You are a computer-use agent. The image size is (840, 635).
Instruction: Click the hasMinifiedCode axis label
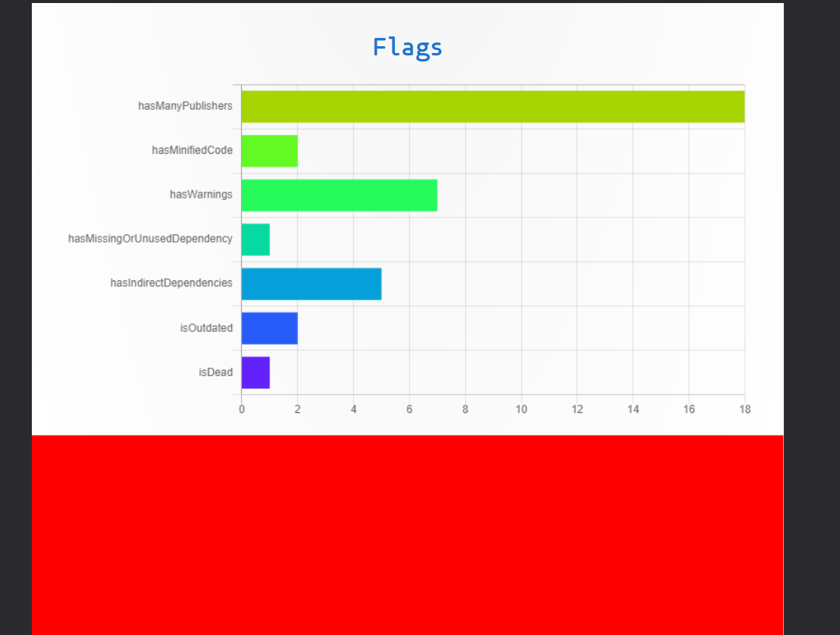point(193,151)
